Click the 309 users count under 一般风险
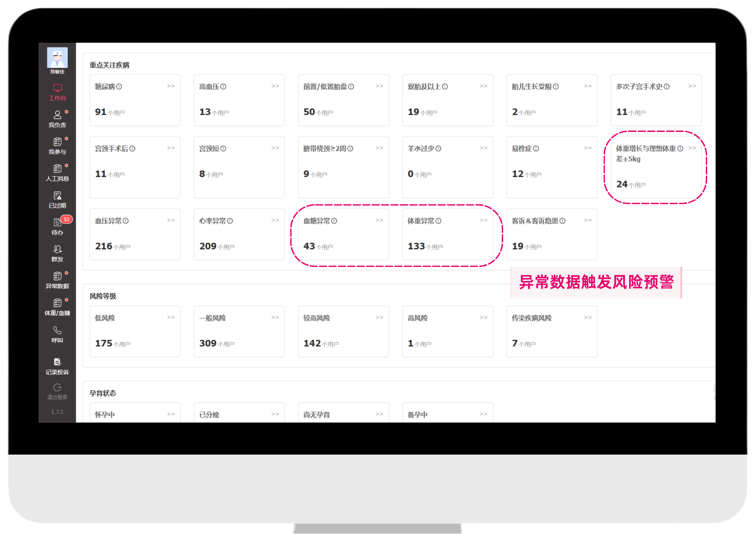The height and width of the screenshot is (534, 756). click(208, 343)
